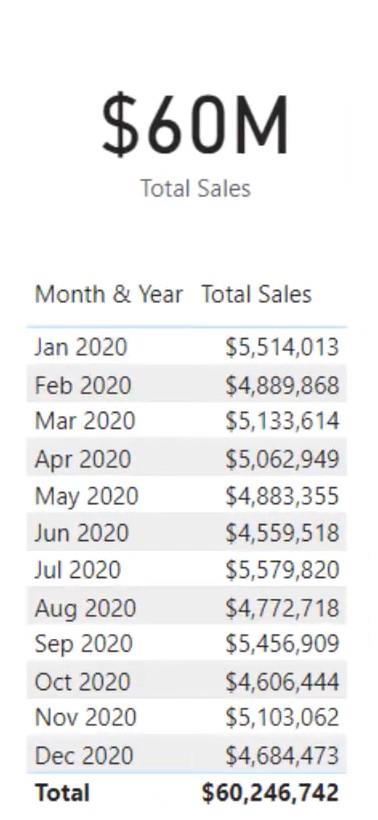Sort by Month & Year column header
Image resolution: width=378 pixels, height=820 pixels.
(x=109, y=294)
